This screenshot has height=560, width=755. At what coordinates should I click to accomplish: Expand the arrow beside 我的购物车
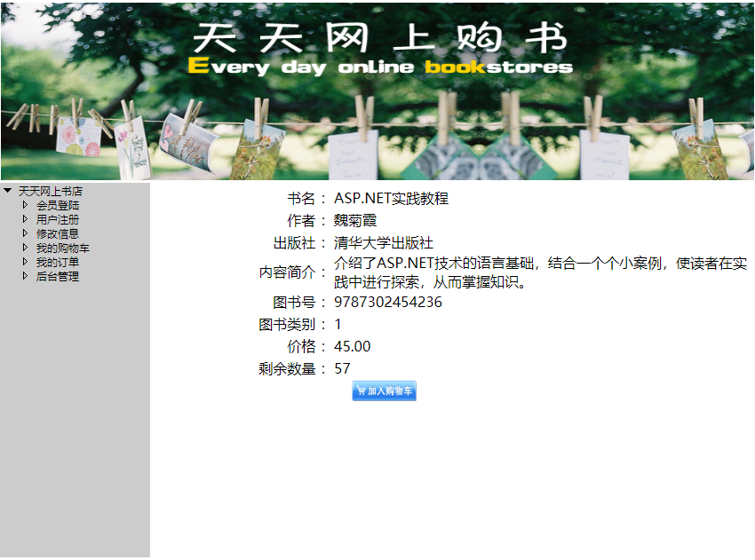25,248
